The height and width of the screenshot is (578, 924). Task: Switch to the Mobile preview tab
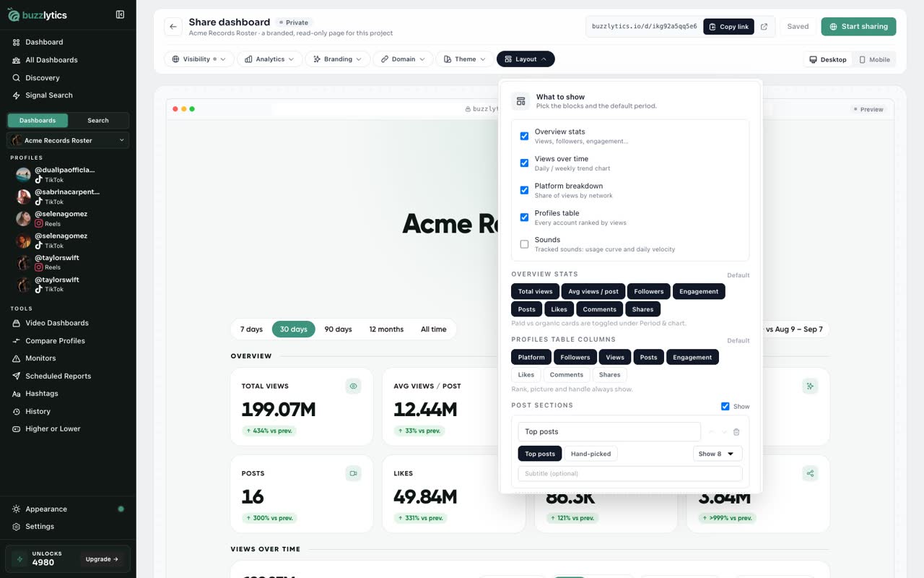(x=874, y=59)
